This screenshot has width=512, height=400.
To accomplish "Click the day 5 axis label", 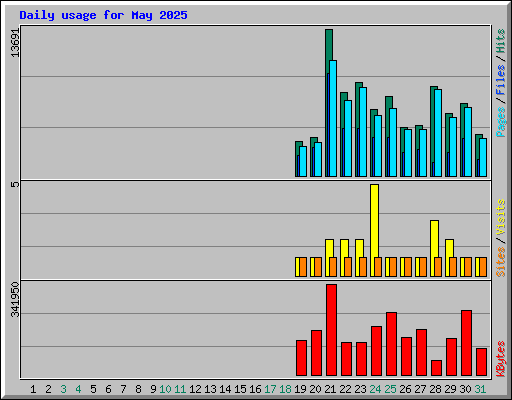I will [x=93, y=389].
